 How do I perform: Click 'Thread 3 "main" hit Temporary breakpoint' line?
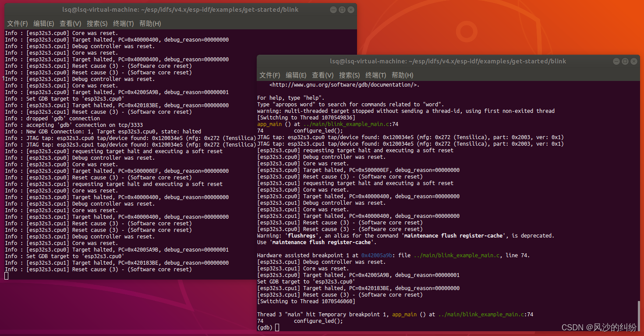point(395,315)
